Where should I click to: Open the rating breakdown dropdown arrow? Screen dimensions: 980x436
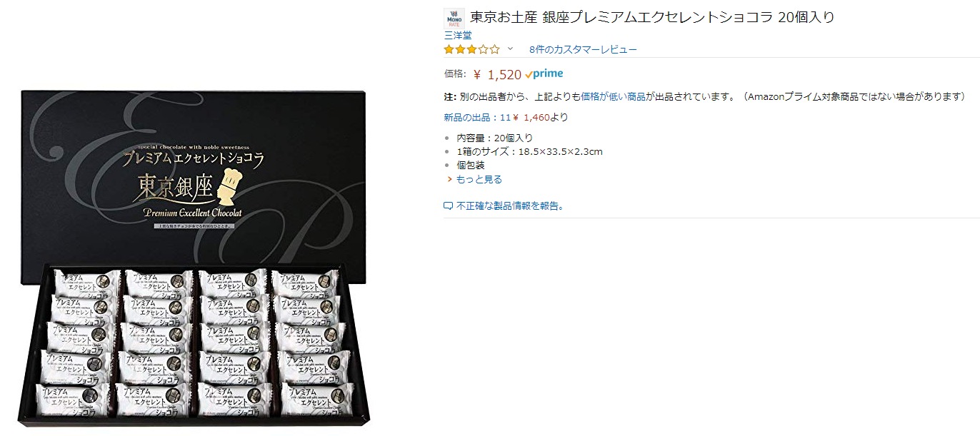point(510,49)
